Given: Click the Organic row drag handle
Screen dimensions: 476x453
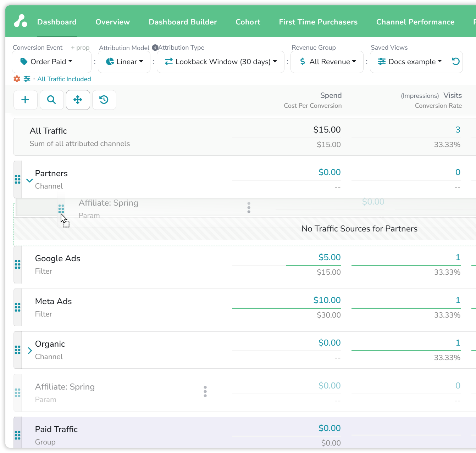Looking at the screenshot, I should (x=18, y=350).
